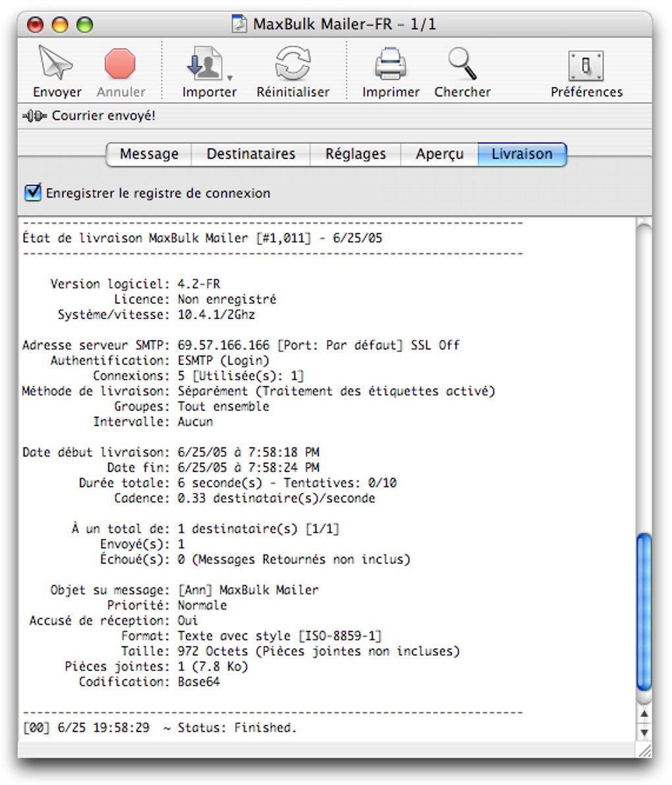Click the 'Système/vitesse: 10.4.1/2Ghz' line
The image size is (672, 785).
click(156, 314)
